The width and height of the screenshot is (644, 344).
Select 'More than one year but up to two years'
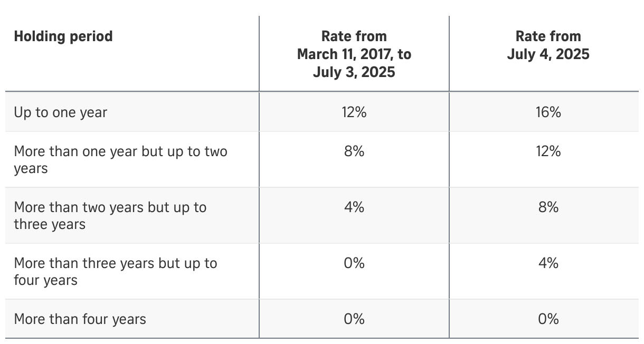(121, 160)
